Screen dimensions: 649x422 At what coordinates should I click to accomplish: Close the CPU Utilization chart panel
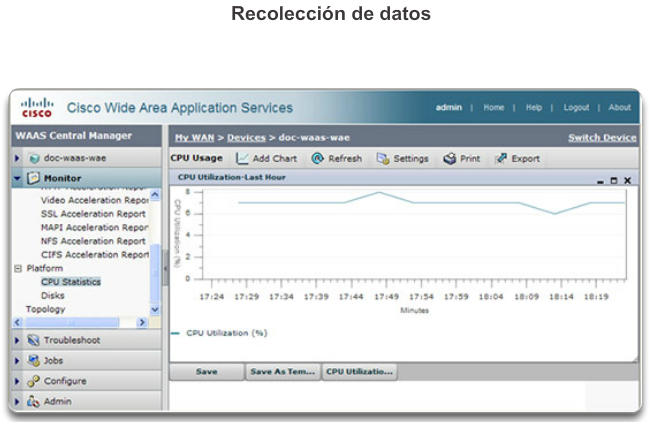click(x=627, y=181)
